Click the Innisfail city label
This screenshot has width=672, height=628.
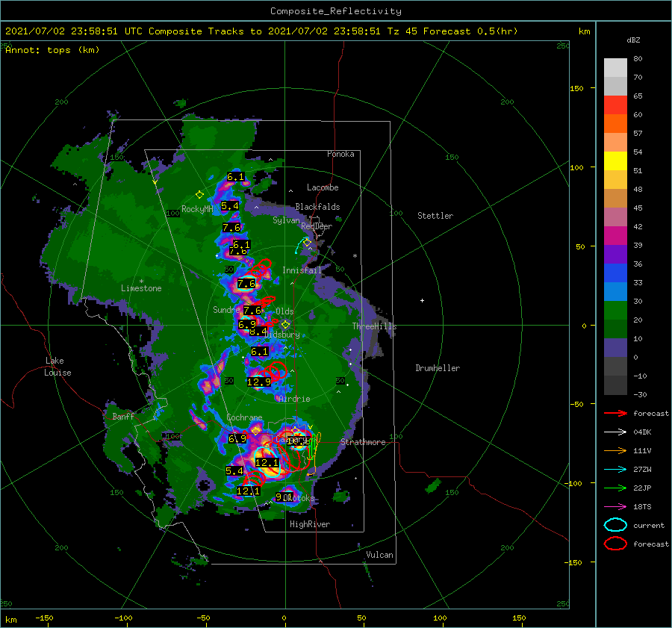point(302,270)
